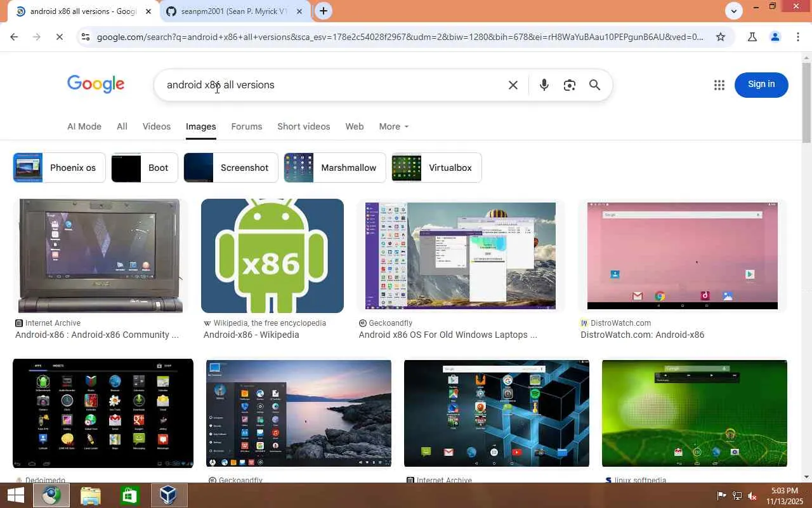The image size is (812, 508).
Task: Open the Geckoandfly desktop windows thumbnail
Action: pyautogui.click(x=461, y=256)
